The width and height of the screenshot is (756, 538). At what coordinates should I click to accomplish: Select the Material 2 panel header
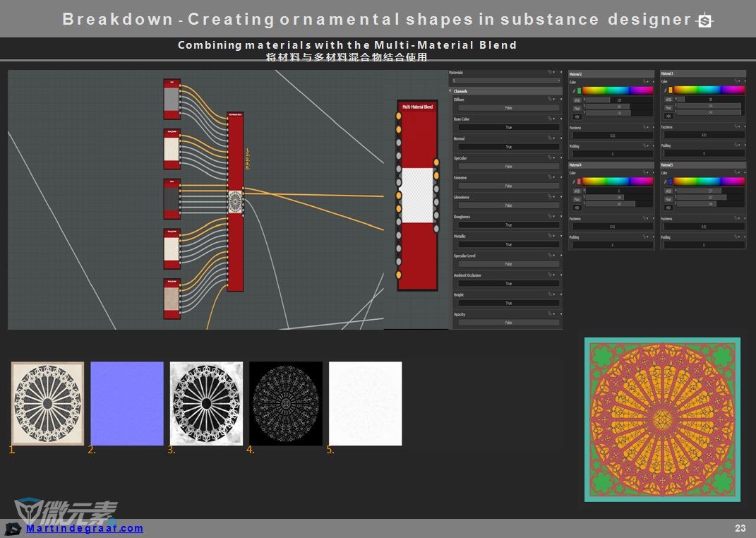(x=611, y=74)
